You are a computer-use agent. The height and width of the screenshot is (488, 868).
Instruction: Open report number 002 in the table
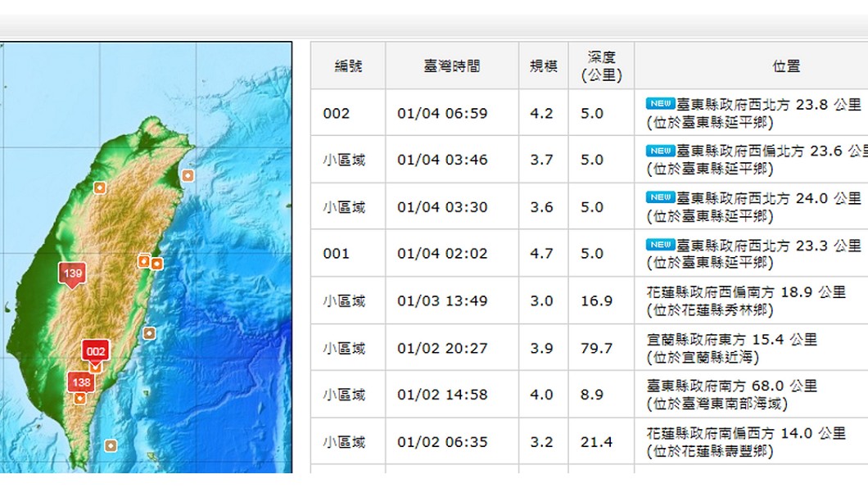point(336,114)
